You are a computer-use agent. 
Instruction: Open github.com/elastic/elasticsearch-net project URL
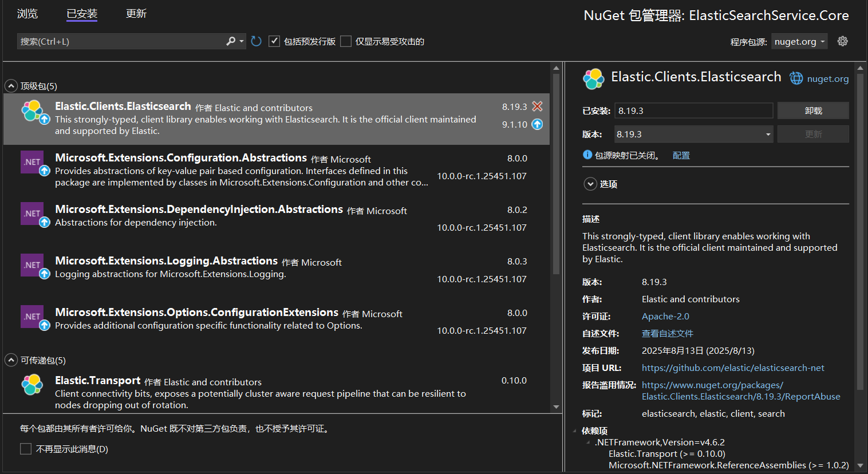click(733, 368)
